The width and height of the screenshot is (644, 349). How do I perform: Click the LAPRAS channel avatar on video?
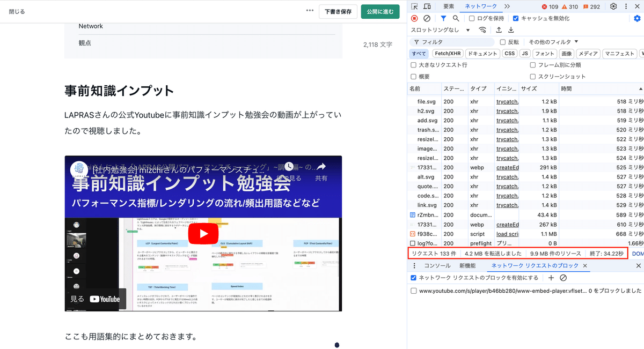[x=80, y=169]
